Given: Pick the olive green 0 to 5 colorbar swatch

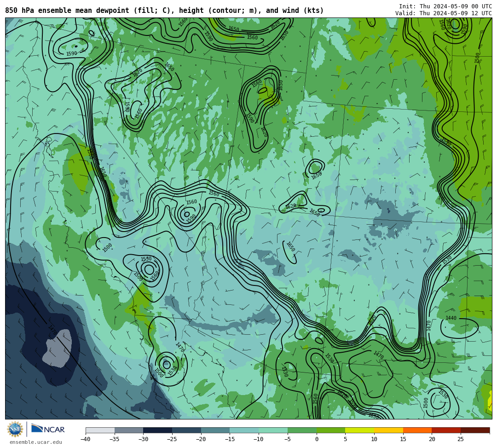Looking at the screenshot, I should tap(331, 430).
